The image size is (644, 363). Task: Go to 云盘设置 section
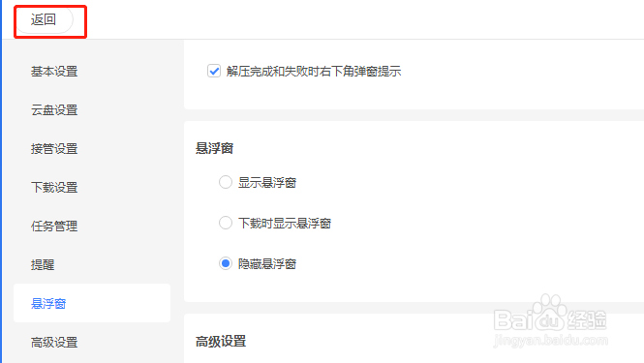coord(54,110)
